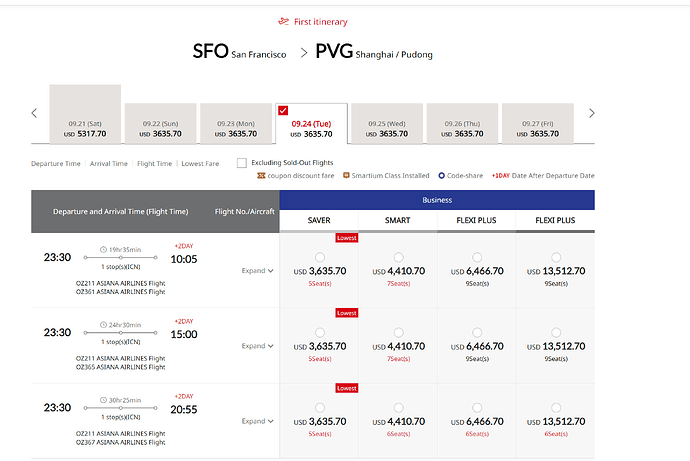Toggle Excluding Sold-Out Flights checkbox
The image size is (690, 461).
click(242, 163)
